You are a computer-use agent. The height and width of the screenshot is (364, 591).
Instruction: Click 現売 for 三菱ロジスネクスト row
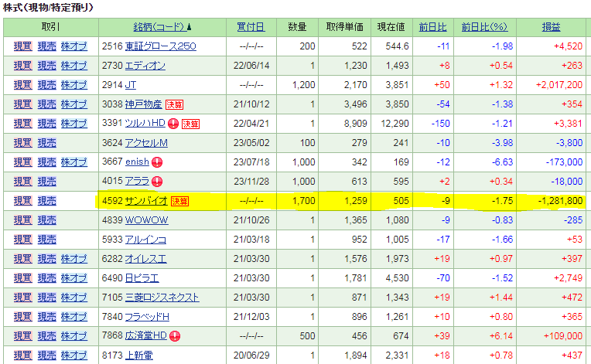(x=46, y=298)
